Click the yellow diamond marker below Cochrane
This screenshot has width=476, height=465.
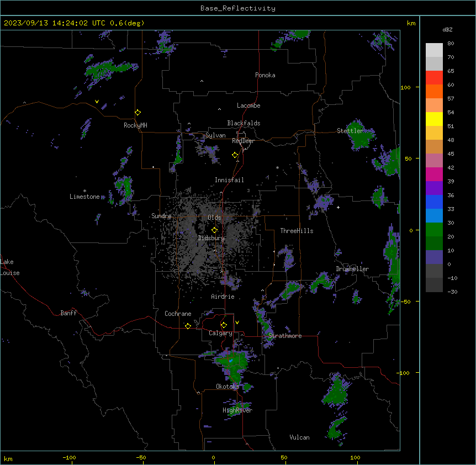(x=188, y=326)
